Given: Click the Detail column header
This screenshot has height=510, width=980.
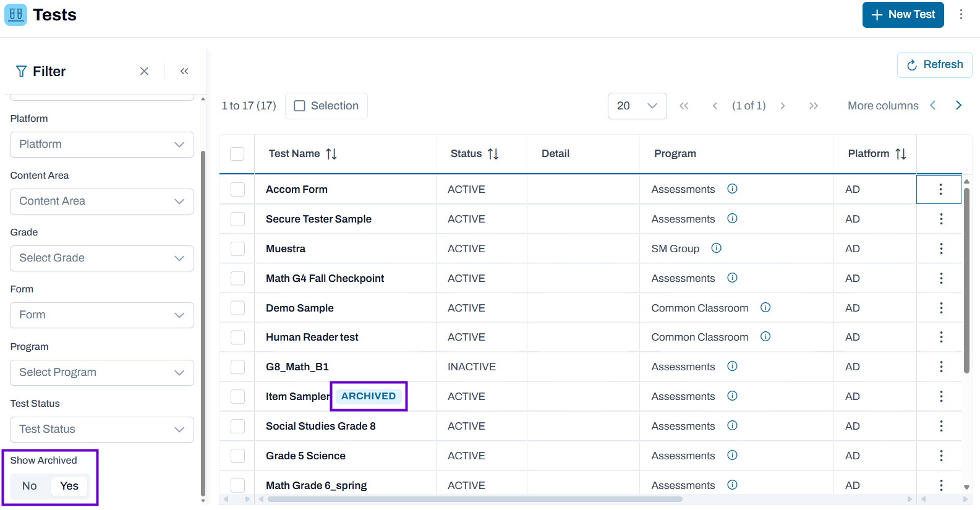Looking at the screenshot, I should 555,154.
